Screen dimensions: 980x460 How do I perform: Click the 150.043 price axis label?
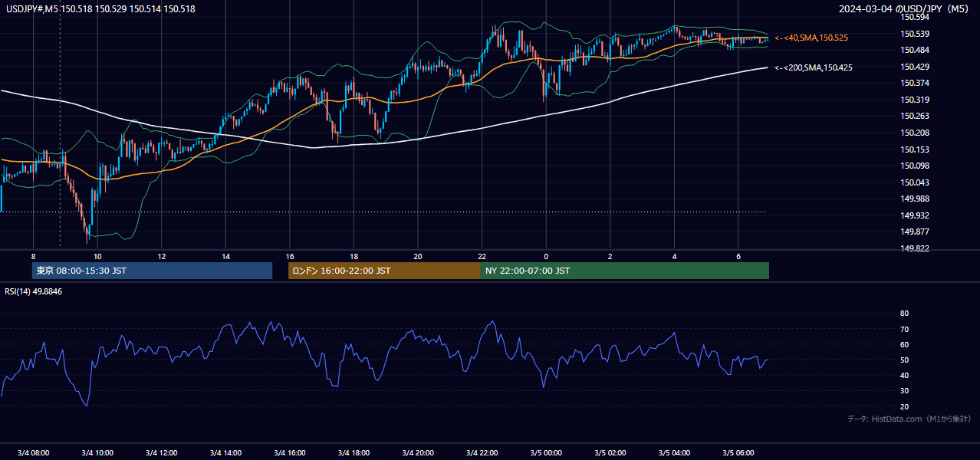[915, 182]
